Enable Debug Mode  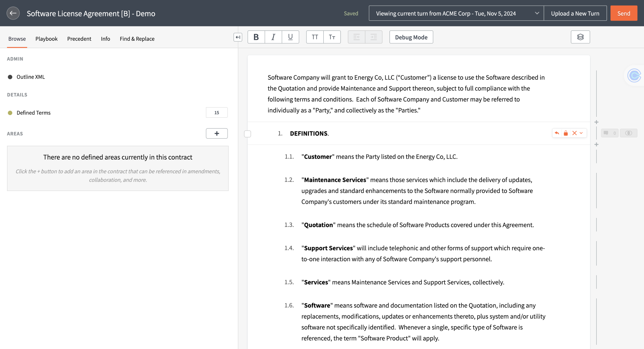click(411, 37)
